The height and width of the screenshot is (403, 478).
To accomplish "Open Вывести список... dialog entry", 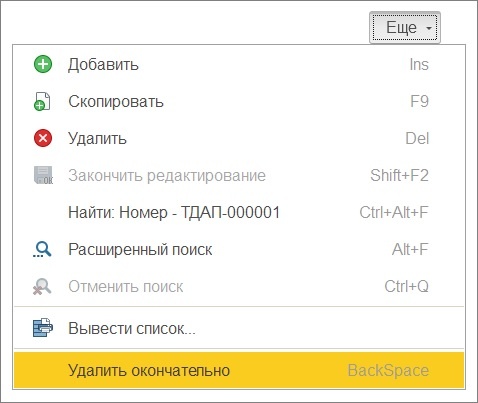I will 239,328.
